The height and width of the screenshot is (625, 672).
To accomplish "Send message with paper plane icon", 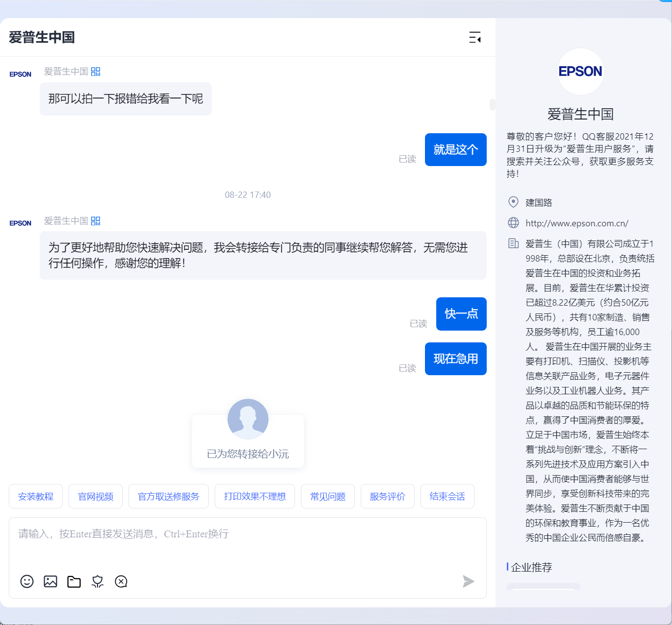I will [469, 581].
